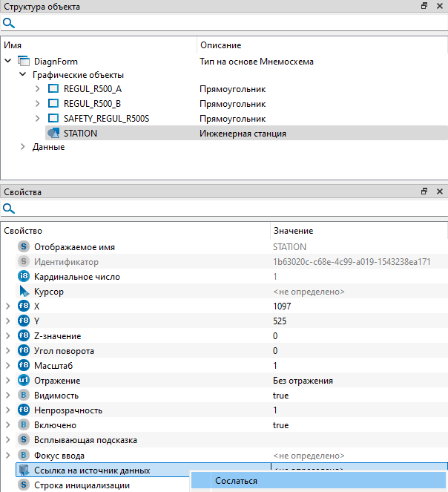Click the search icon in structure panel
Screen dimensions: 448x492
click(x=9, y=23)
